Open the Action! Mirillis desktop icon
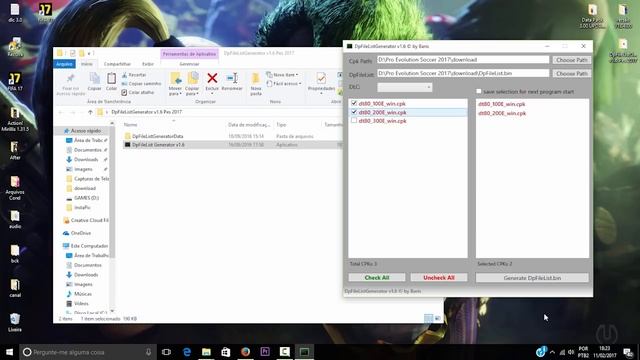The image size is (640, 360). (x=15, y=119)
